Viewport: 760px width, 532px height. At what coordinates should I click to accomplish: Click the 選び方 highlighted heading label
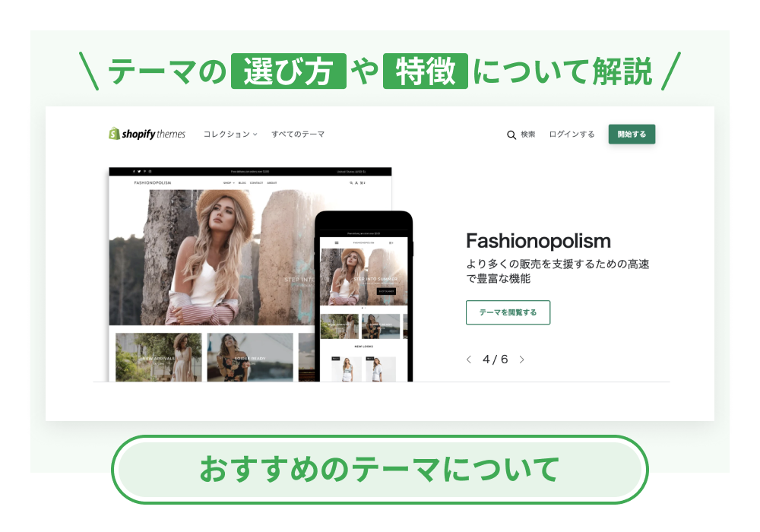(288, 71)
